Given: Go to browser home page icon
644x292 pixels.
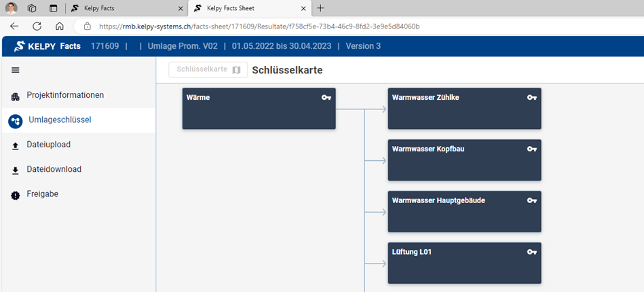Looking at the screenshot, I should click(60, 26).
